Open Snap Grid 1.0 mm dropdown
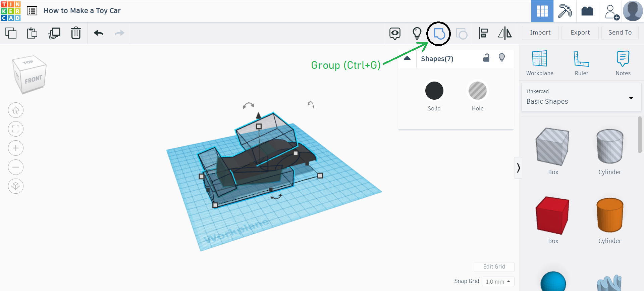Image resolution: width=644 pixels, height=291 pixels. pyautogui.click(x=498, y=281)
